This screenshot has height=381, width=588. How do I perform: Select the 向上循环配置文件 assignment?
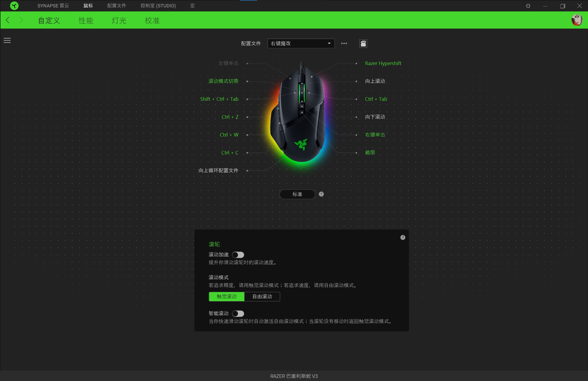click(x=218, y=171)
